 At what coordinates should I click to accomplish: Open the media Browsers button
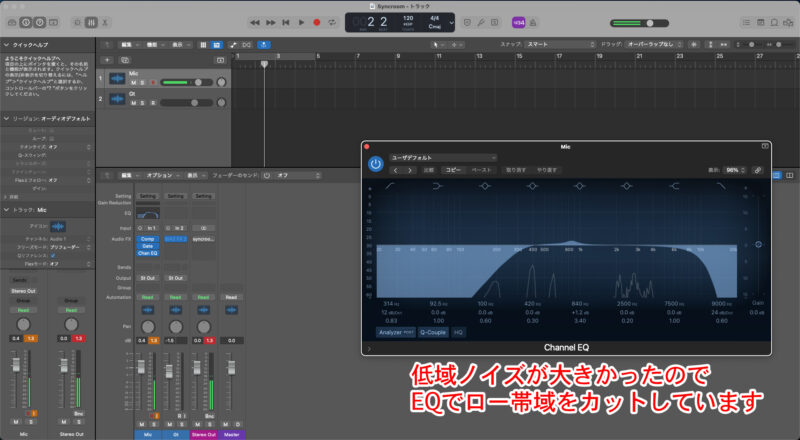(x=789, y=22)
